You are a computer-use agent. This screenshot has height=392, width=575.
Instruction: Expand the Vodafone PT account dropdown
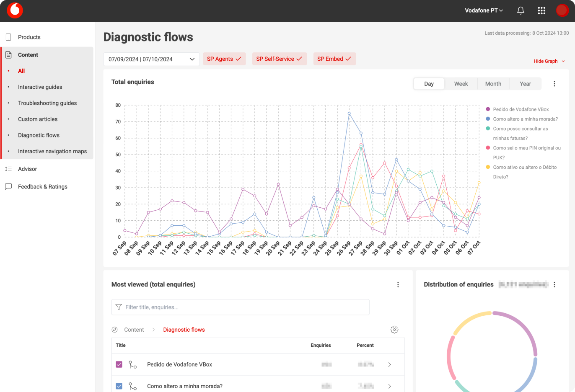[x=484, y=10]
